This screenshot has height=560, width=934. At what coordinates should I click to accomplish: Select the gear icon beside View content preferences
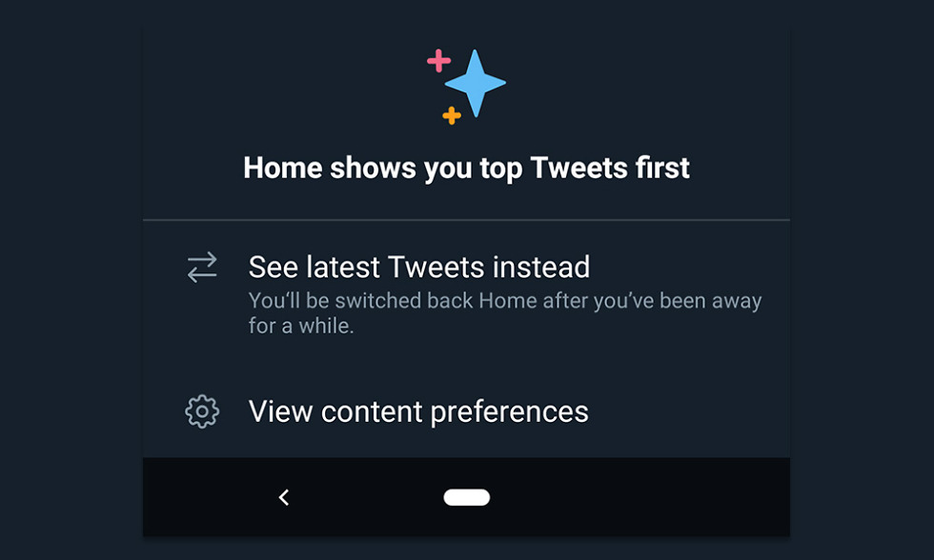200,411
